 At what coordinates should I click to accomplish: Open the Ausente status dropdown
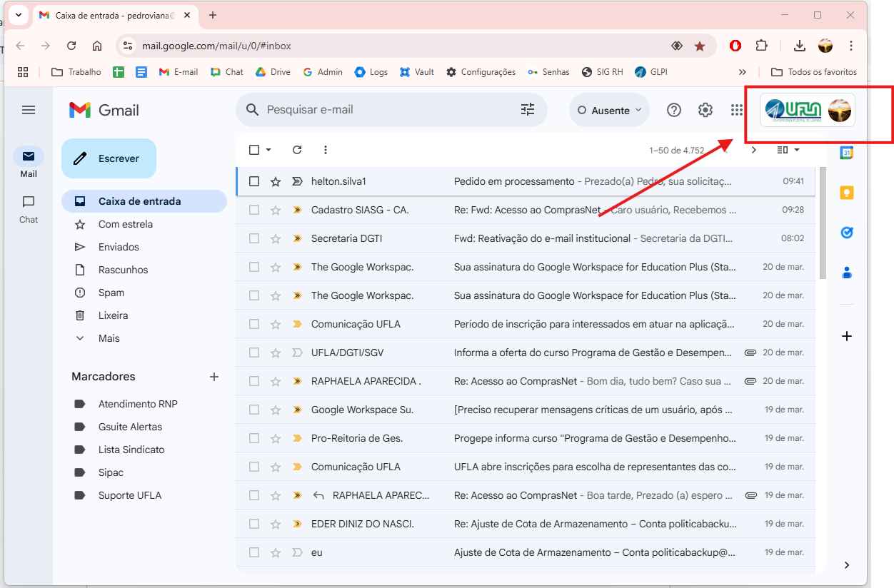click(609, 111)
